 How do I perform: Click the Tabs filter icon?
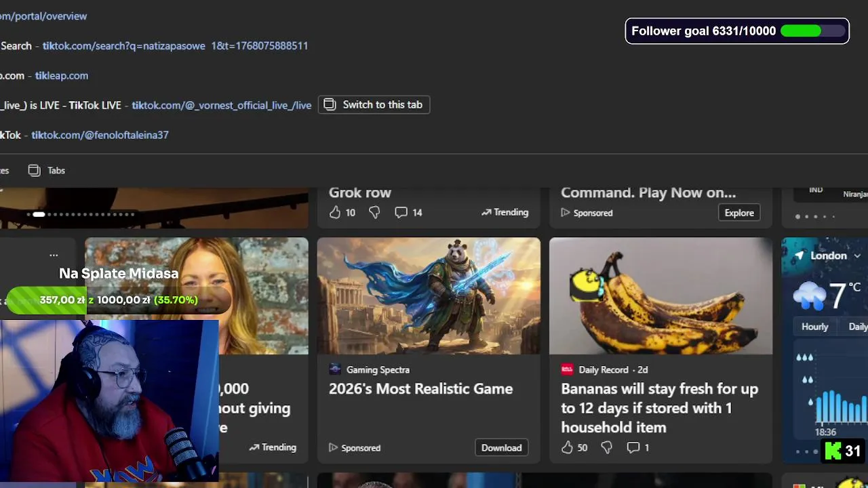point(34,170)
